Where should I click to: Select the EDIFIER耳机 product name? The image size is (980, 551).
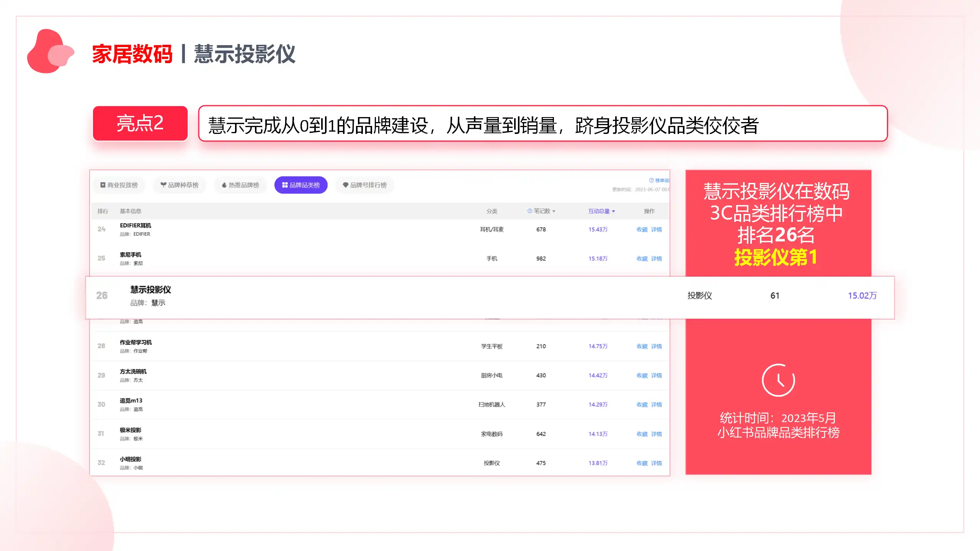[x=136, y=225]
